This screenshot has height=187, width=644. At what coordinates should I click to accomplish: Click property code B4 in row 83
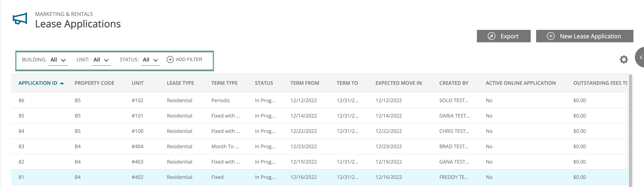coord(77,146)
